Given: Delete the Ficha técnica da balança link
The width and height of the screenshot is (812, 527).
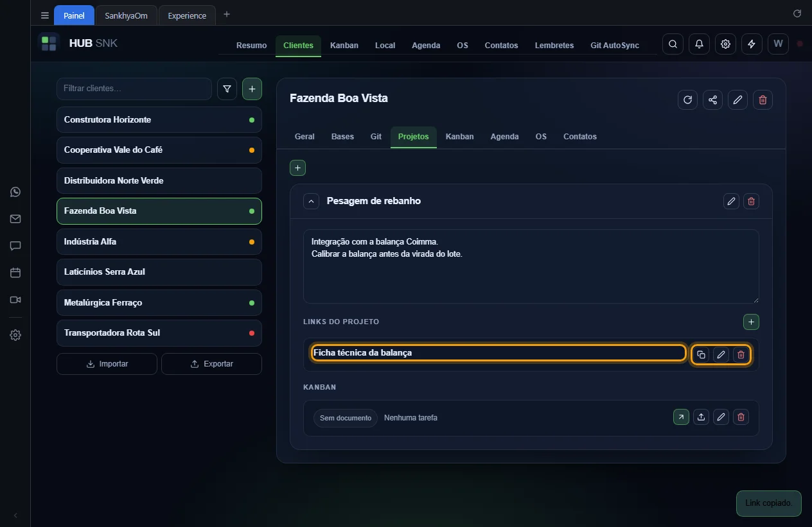Looking at the screenshot, I should pyautogui.click(x=741, y=354).
